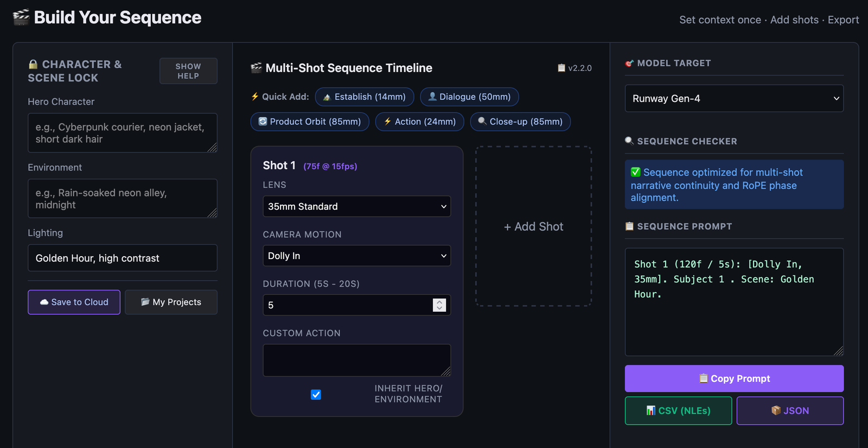
Task: Add an Establish (14mm) shot
Action: (365, 97)
